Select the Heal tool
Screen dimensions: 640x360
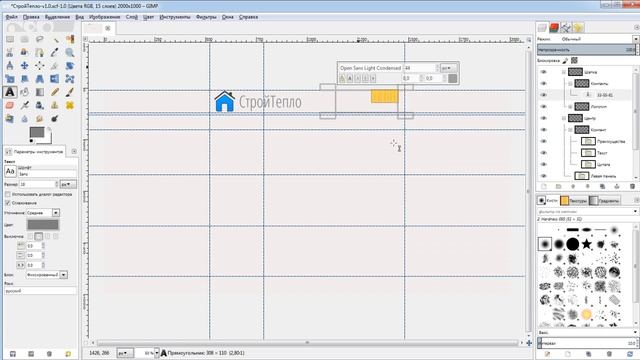[70, 105]
